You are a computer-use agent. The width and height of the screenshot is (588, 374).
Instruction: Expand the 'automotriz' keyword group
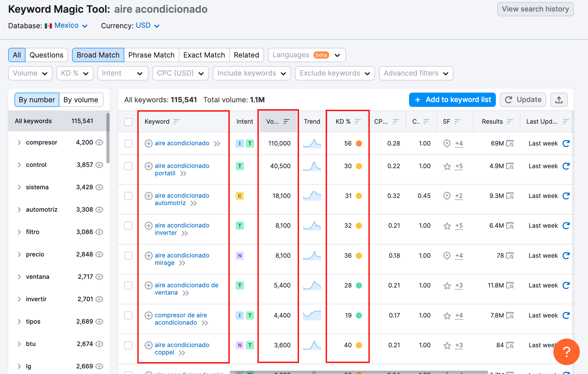click(x=19, y=210)
